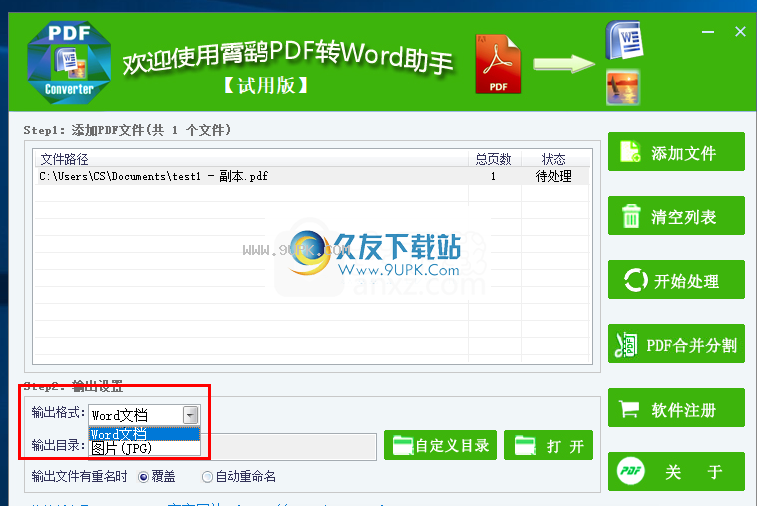The height and width of the screenshot is (506, 757).
Task: Choose 自定义目录 custom output folder
Action: pos(440,445)
